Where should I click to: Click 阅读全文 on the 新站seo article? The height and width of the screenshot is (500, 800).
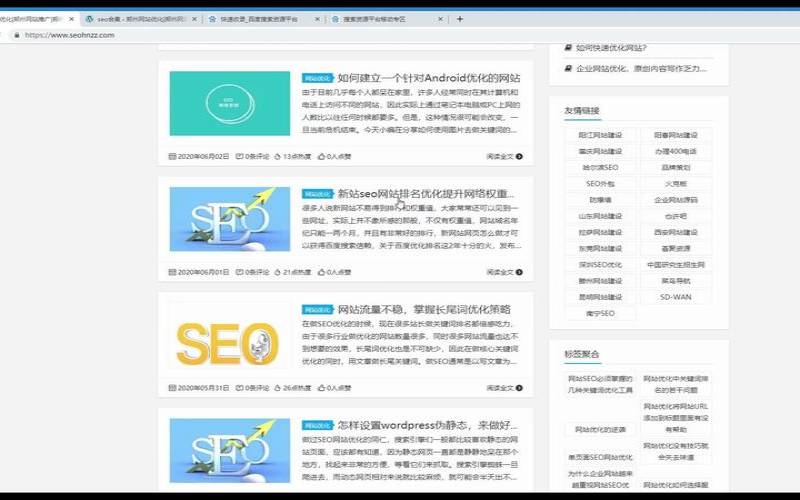504,272
